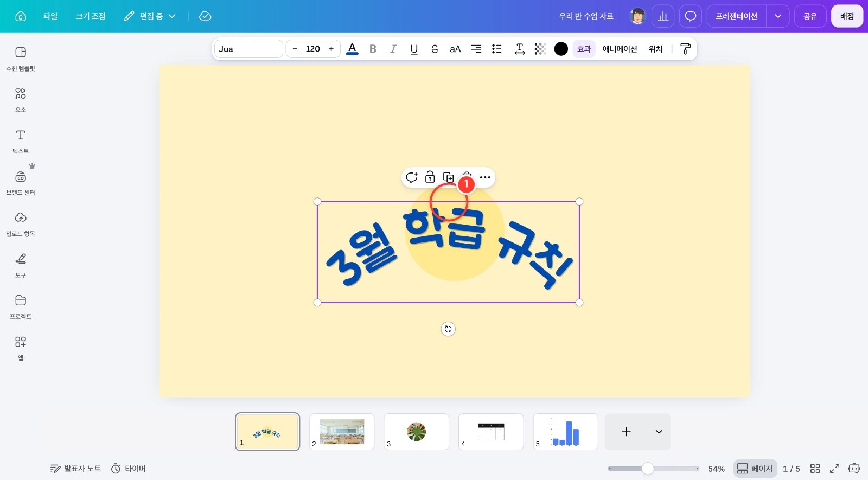This screenshot has height=480, width=868.
Task: Click the 공유 share button
Action: point(810,16)
